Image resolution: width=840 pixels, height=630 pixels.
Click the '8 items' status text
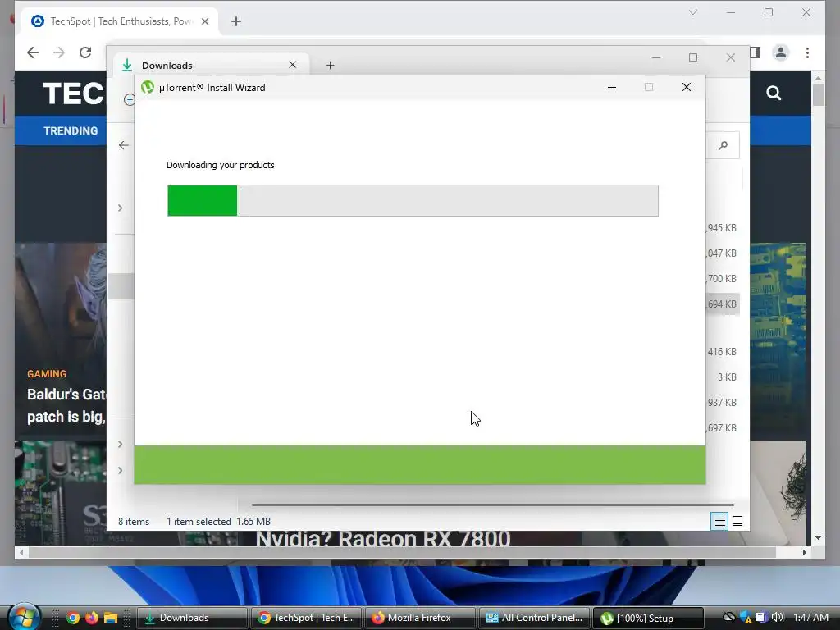134,522
